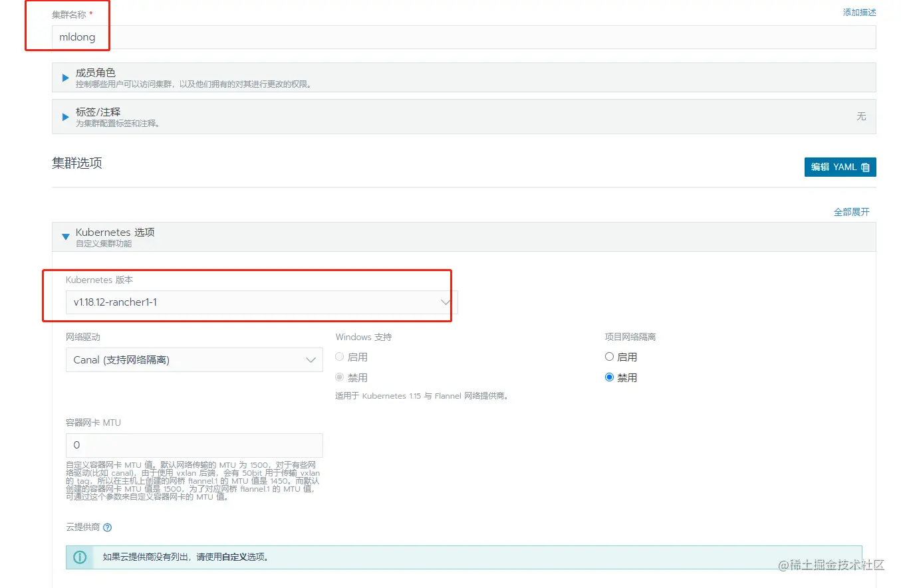The height and width of the screenshot is (588, 901).
Task: Click the 标签/注释 section header text
Action: click(x=98, y=112)
